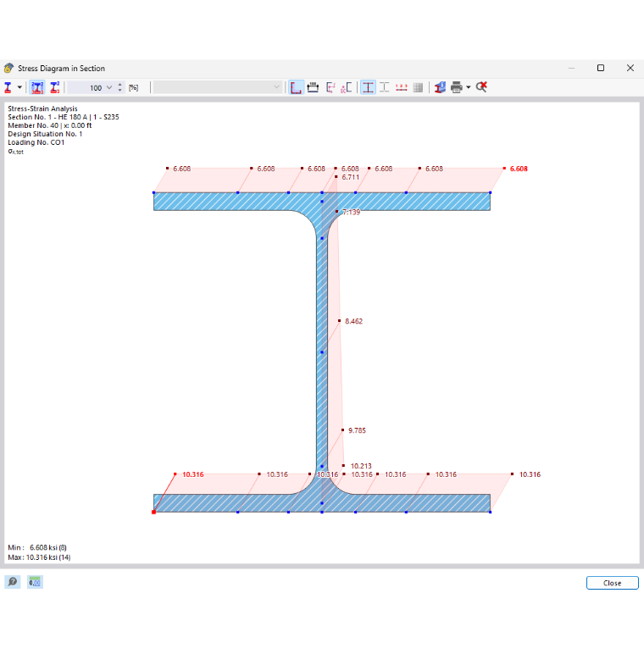Click the red minimum value 6.608 label
This screenshot has width=644, height=654.
tap(519, 169)
